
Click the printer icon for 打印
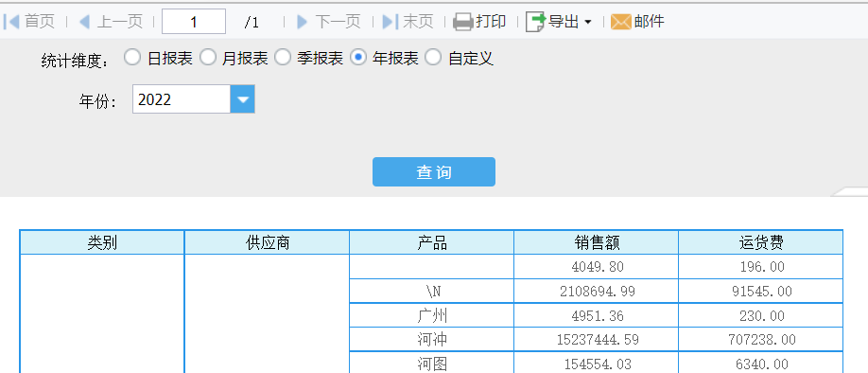coord(463,22)
